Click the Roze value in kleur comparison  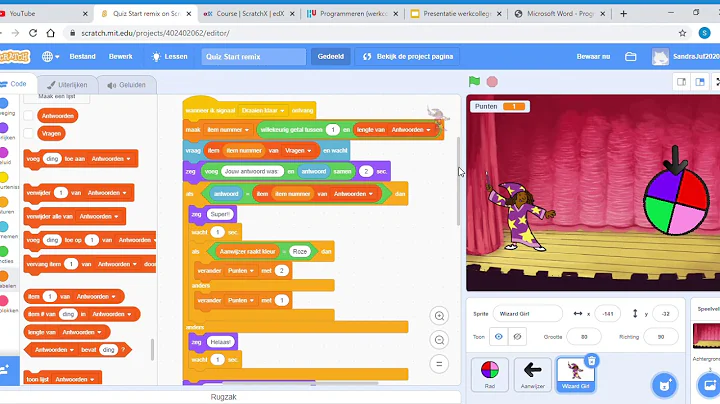point(300,252)
